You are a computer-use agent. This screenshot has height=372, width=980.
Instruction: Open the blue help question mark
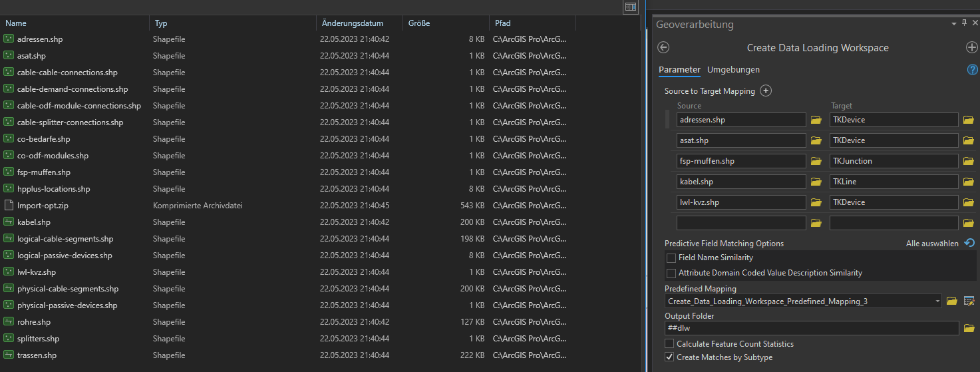[x=972, y=69]
